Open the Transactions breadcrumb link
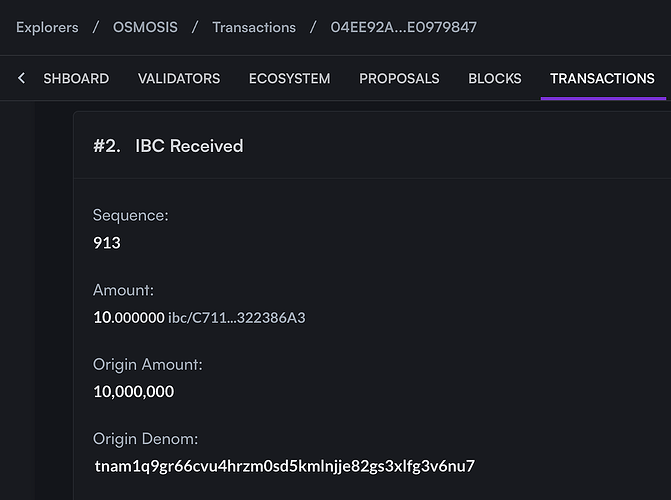671x500 pixels. tap(254, 27)
